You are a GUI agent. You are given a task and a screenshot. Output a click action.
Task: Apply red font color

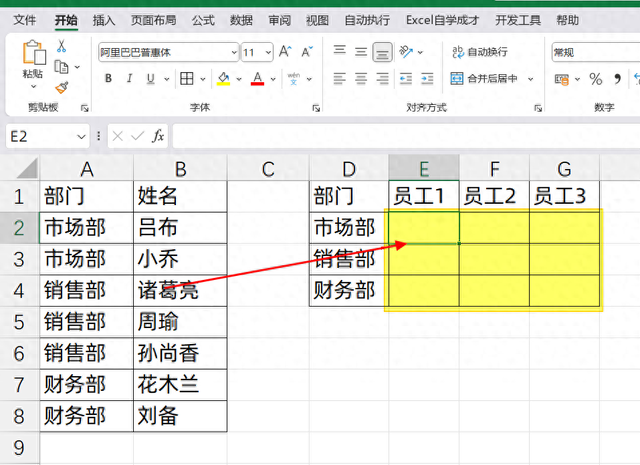point(257,78)
